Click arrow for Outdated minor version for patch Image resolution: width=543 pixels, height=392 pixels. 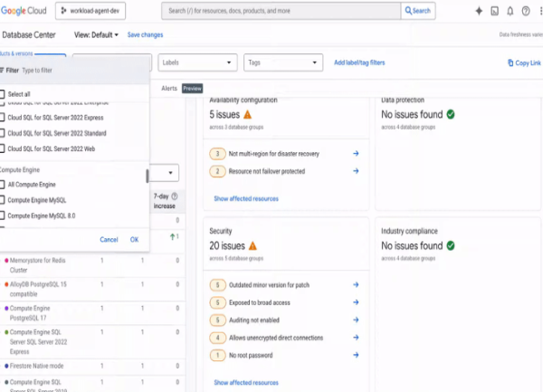coord(356,284)
